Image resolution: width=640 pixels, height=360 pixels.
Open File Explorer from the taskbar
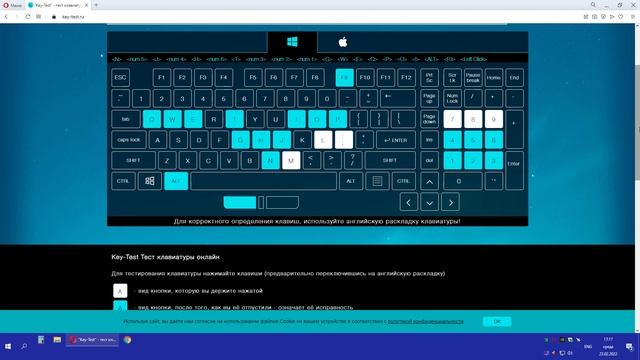[57, 340]
